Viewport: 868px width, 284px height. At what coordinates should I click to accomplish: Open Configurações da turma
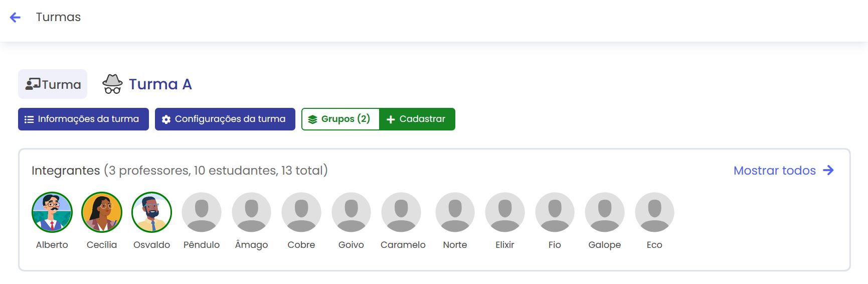tap(225, 119)
